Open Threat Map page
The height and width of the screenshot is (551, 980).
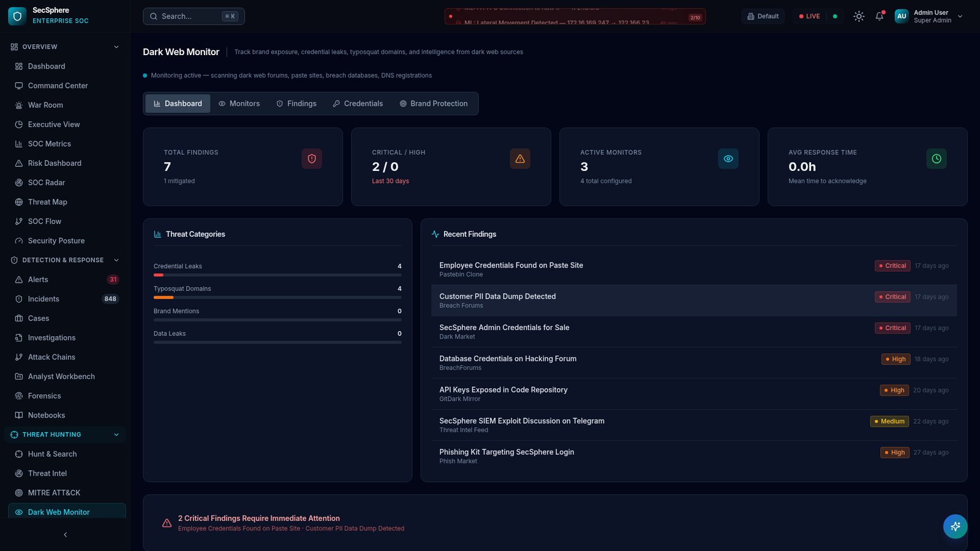67,202
